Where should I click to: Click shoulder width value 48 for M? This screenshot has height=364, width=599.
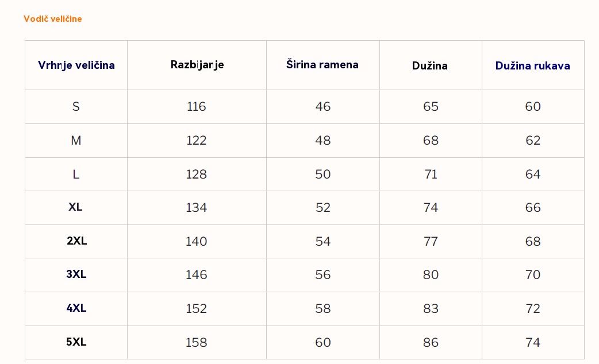click(323, 140)
